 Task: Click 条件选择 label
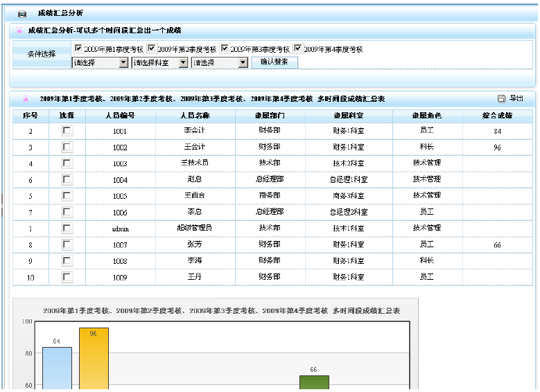[42, 54]
